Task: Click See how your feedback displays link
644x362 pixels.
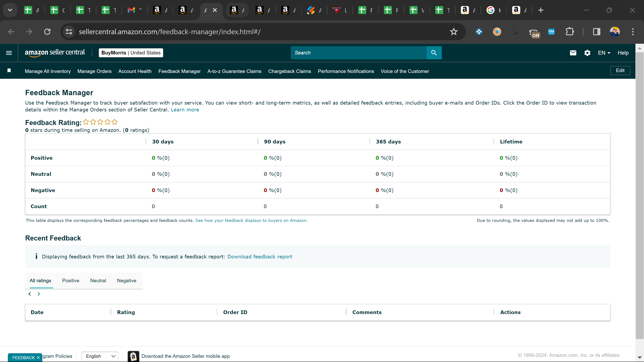Action: [x=251, y=220]
